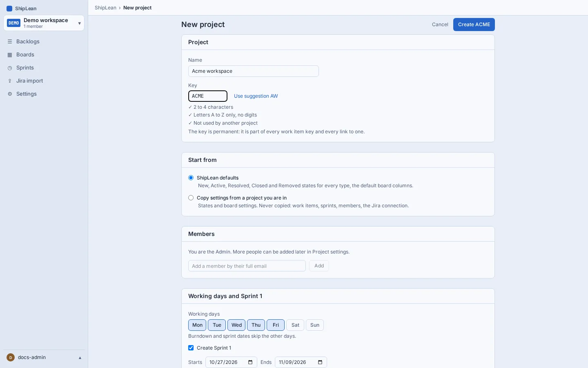The height and width of the screenshot is (368, 588).
Task: Focus the project Name input field
Action: point(254,71)
